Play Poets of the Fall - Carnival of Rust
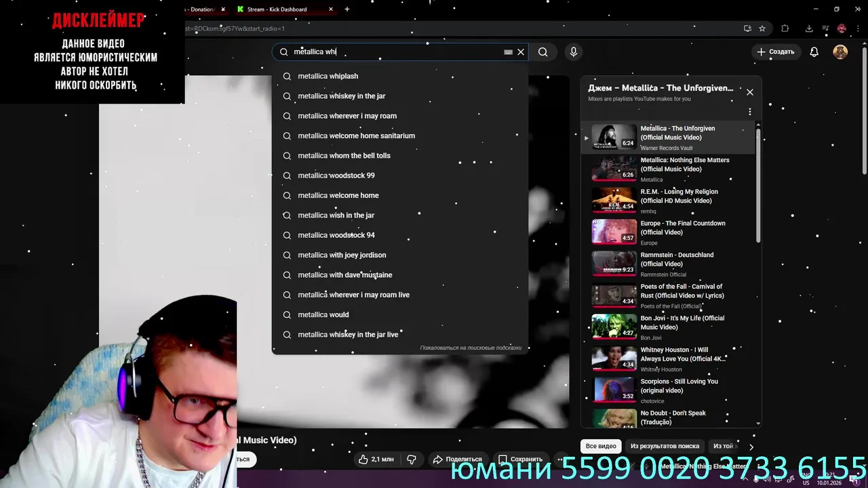The height and width of the screenshot is (488, 868). 668,296
